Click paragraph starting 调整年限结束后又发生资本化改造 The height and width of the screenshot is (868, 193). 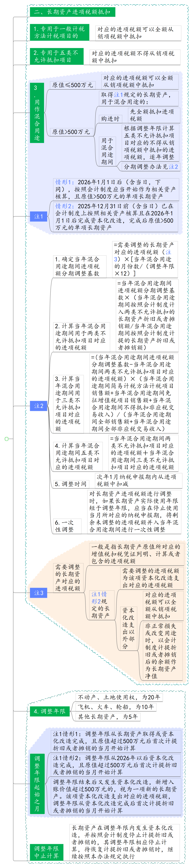(116, 797)
